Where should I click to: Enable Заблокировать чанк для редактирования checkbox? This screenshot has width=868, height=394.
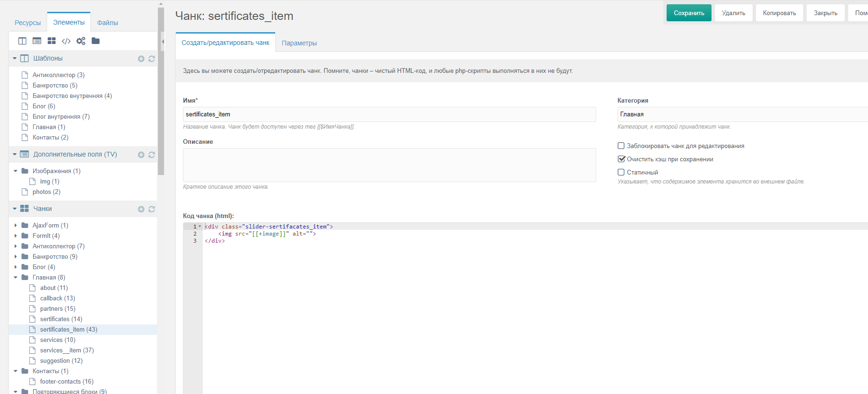[621, 146]
